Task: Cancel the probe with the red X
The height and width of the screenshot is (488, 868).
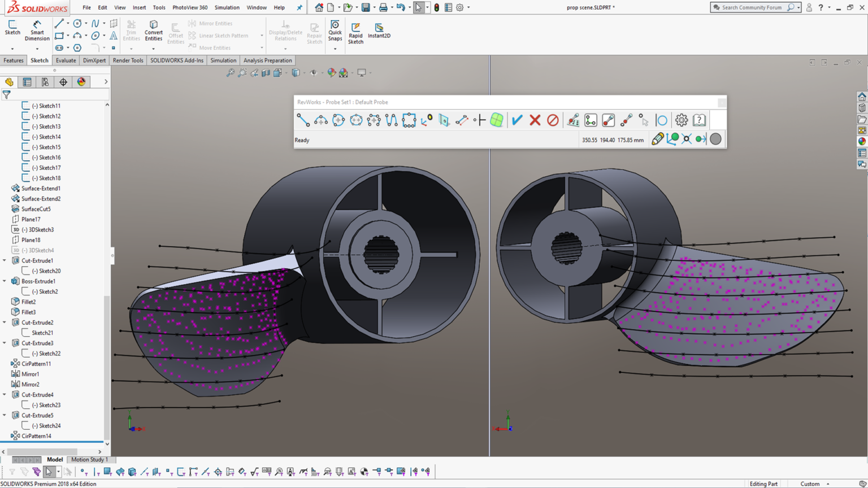Action: tap(535, 120)
